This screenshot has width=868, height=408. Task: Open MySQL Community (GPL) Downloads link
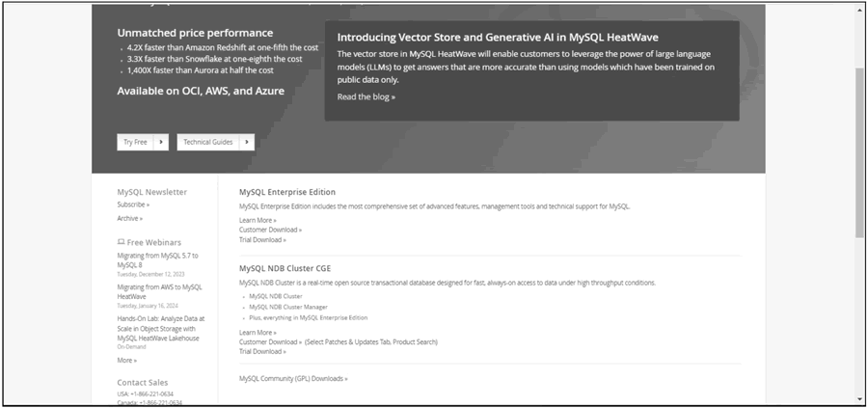[293, 379]
